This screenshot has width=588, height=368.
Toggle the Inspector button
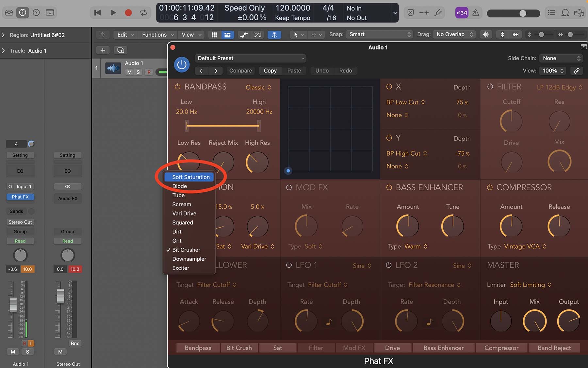tap(23, 13)
